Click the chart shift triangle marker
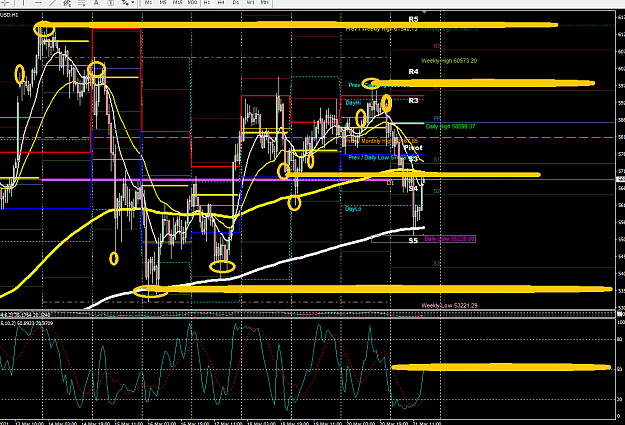 pos(425,12)
